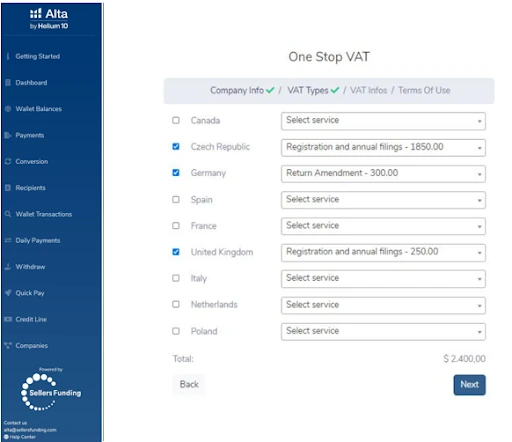512x442 pixels.
Task: Click the Wallet Transactions search icon
Action: pos(8,214)
